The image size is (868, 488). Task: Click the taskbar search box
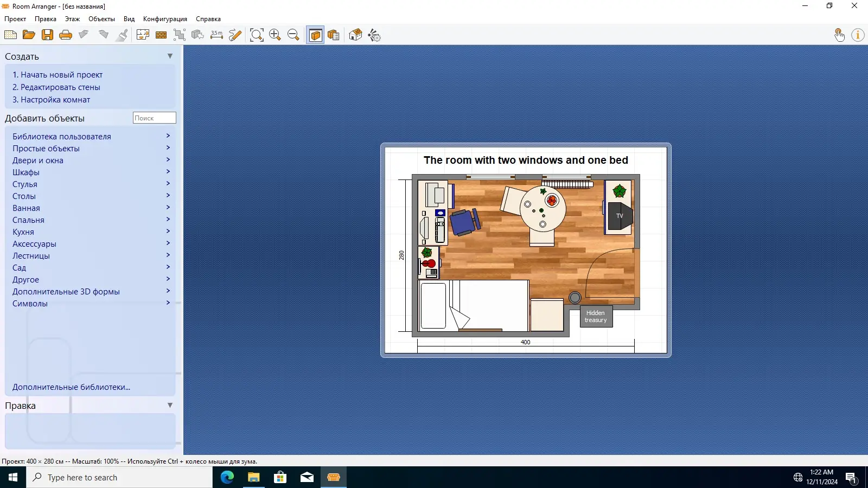tap(119, 477)
